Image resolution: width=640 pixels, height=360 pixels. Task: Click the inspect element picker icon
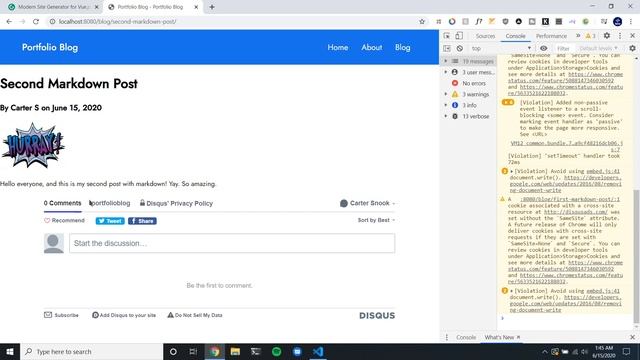(447, 36)
